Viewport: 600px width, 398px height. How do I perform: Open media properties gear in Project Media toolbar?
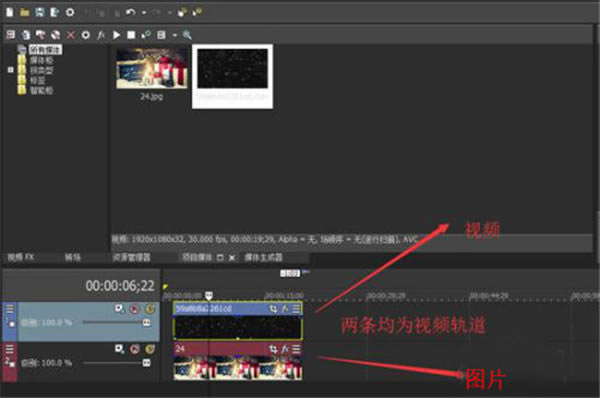pos(86,35)
